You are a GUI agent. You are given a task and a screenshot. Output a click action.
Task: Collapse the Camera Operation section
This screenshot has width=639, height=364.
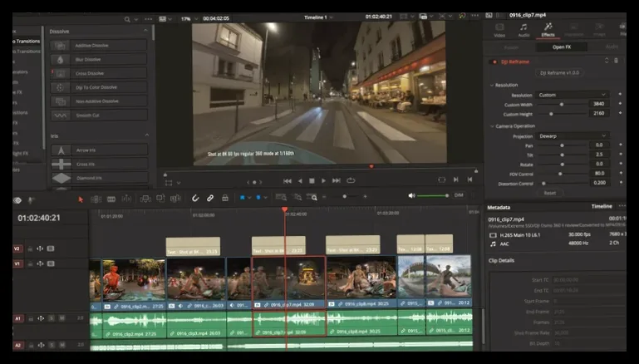click(x=492, y=126)
